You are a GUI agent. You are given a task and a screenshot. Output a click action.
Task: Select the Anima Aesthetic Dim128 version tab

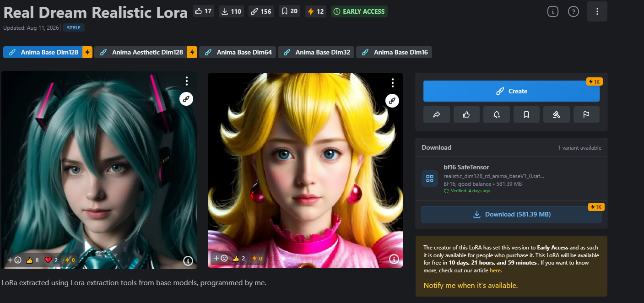141,52
